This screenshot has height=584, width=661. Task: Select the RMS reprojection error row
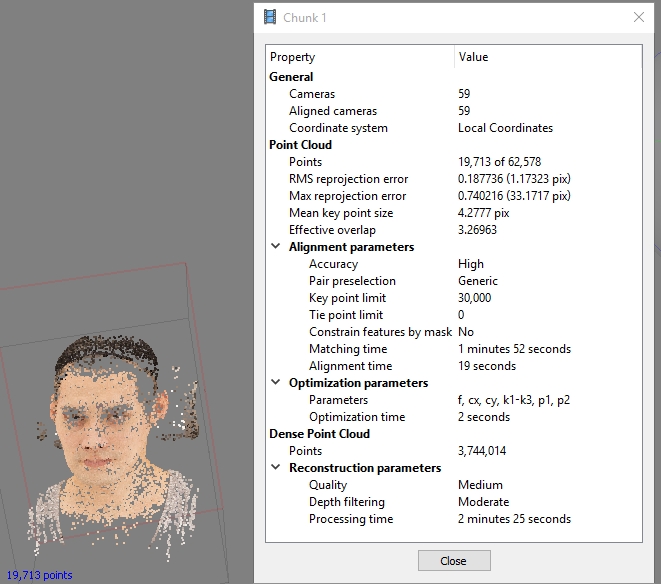coord(350,179)
